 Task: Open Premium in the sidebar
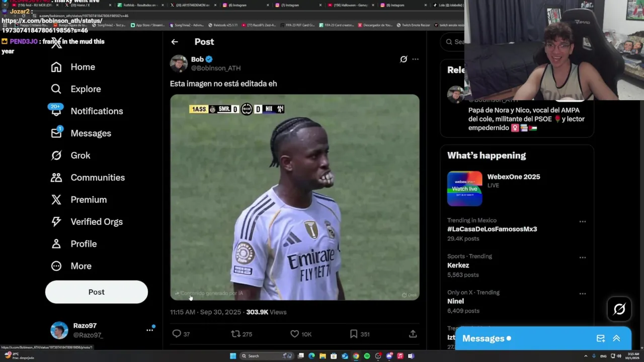point(79,200)
